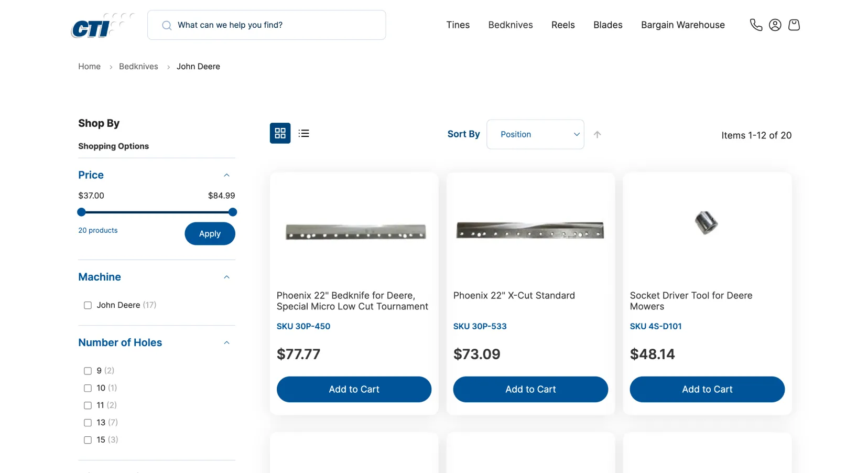This screenshot has height=473, width=868.
Task: Open the user account icon
Action: point(775,25)
